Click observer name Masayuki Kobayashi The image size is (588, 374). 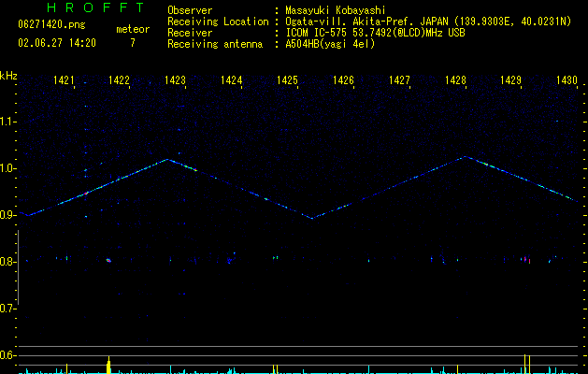click(336, 10)
